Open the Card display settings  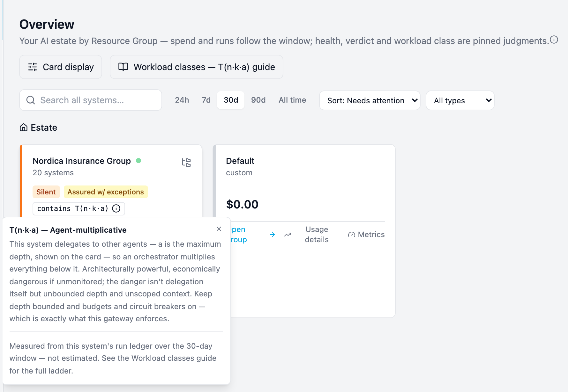click(61, 67)
